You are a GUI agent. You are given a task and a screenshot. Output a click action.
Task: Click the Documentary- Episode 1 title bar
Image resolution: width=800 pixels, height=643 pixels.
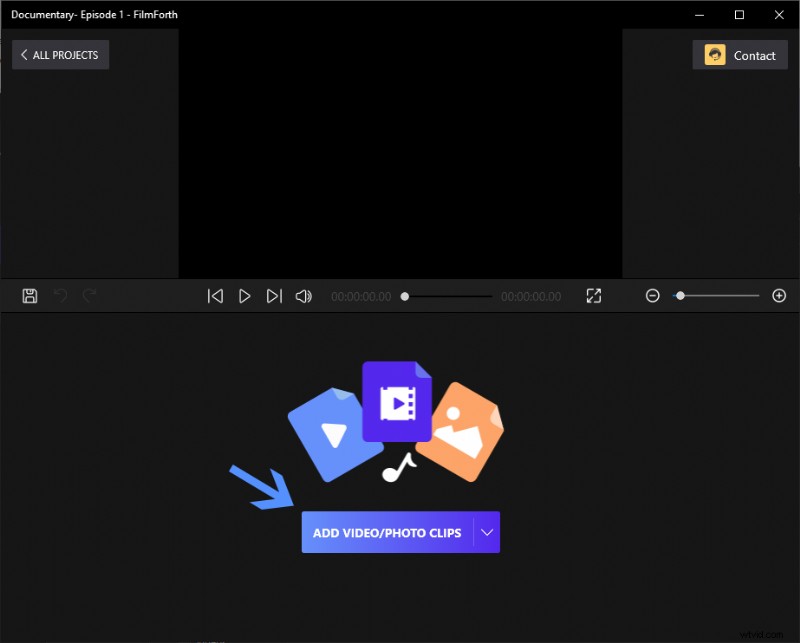(x=95, y=14)
